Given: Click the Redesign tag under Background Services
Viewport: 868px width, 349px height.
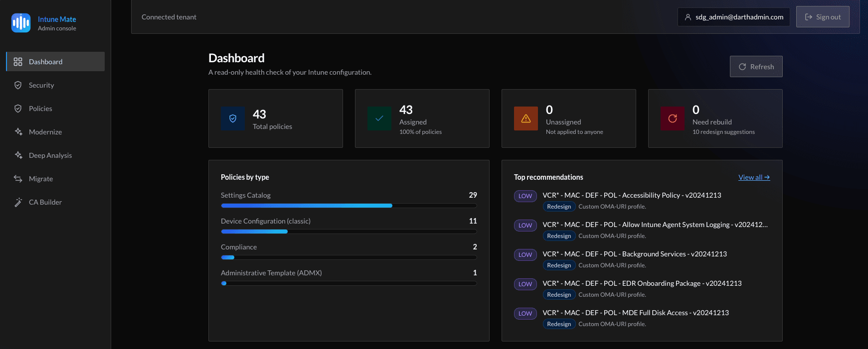Looking at the screenshot, I should [559, 265].
